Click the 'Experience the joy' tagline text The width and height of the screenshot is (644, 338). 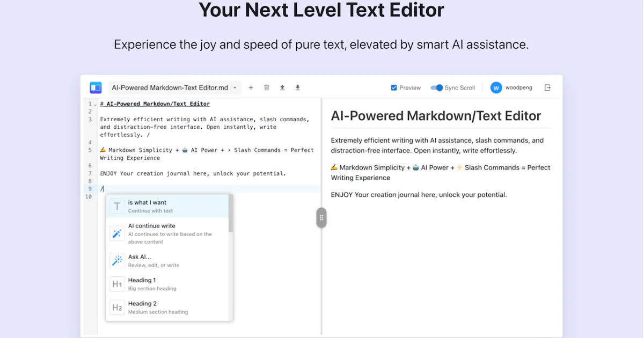(x=321, y=44)
